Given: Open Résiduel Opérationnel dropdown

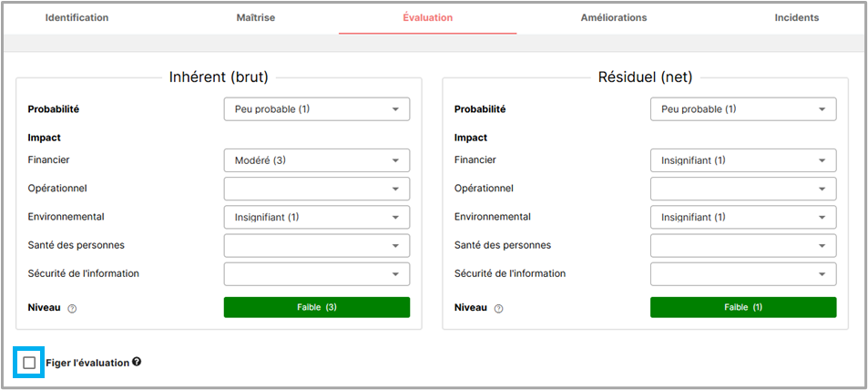Looking at the screenshot, I should click(742, 189).
